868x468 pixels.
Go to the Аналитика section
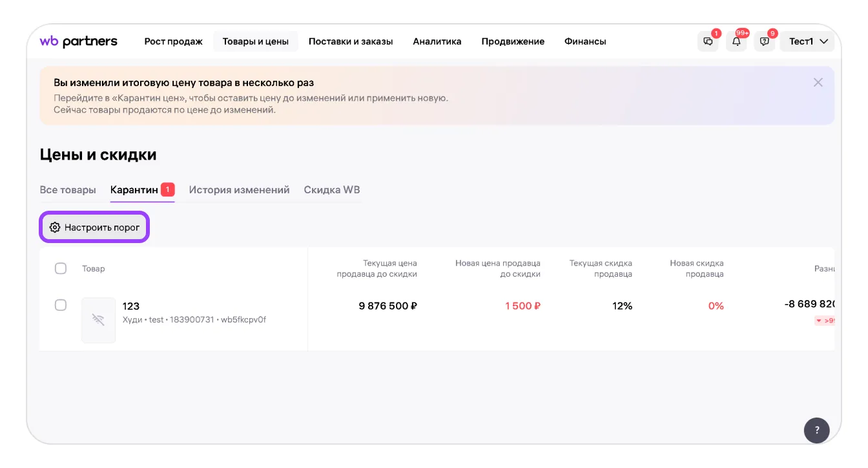[437, 41]
